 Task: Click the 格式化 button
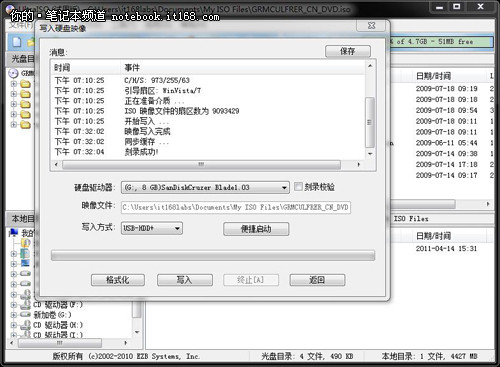(x=118, y=280)
